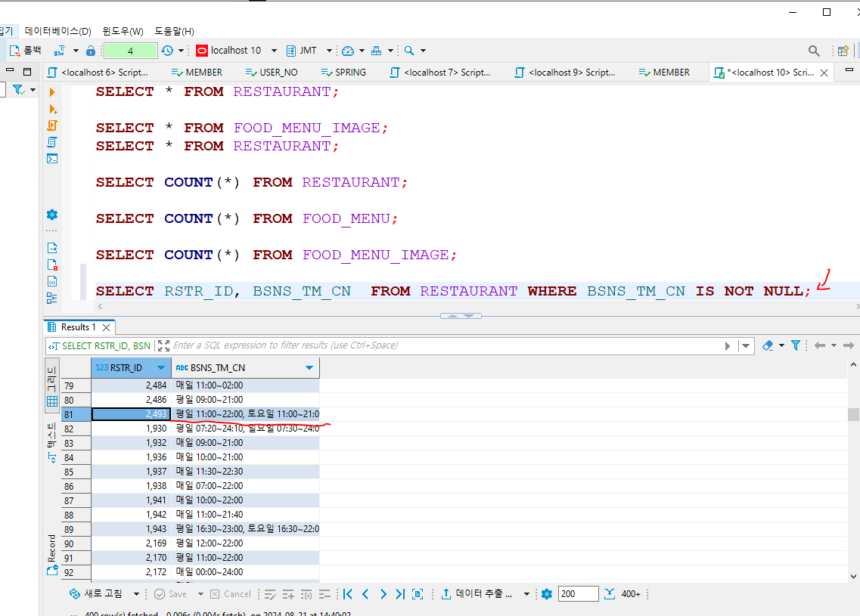Select the cell with RSTR_ID 1,937
The width and height of the screenshot is (860, 616).
[131, 472]
